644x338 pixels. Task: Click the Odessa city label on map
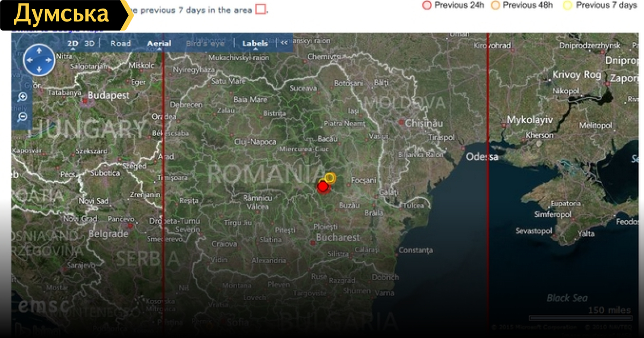(481, 157)
